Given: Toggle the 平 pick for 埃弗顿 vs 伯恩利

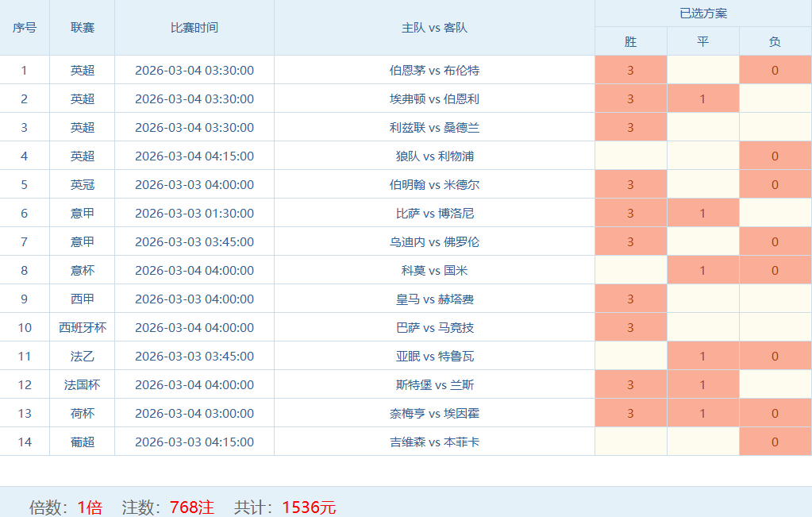Looking at the screenshot, I should (702, 98).
